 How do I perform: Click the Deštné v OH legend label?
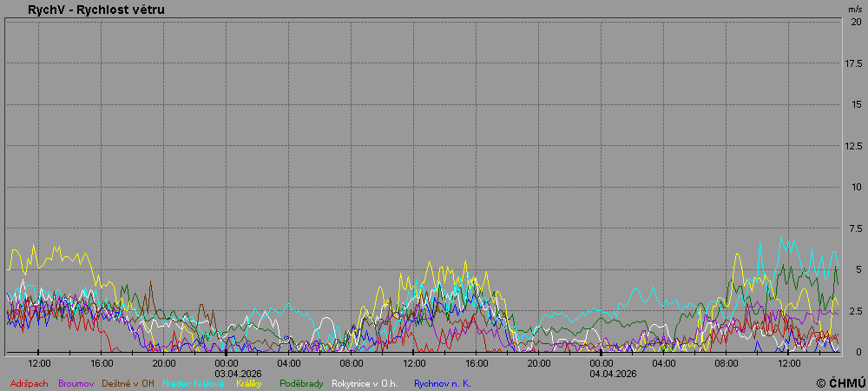(x=128, y=383)
